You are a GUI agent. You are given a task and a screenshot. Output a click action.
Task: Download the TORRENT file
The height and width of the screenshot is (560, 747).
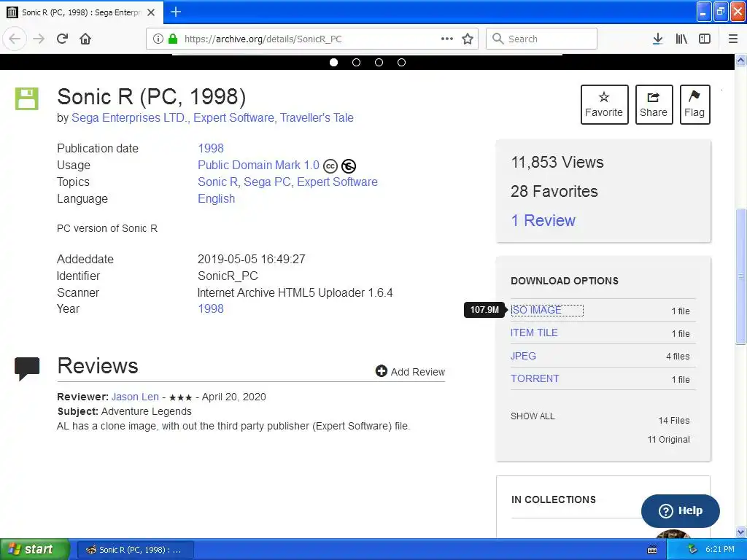click(x=535, y=378)
